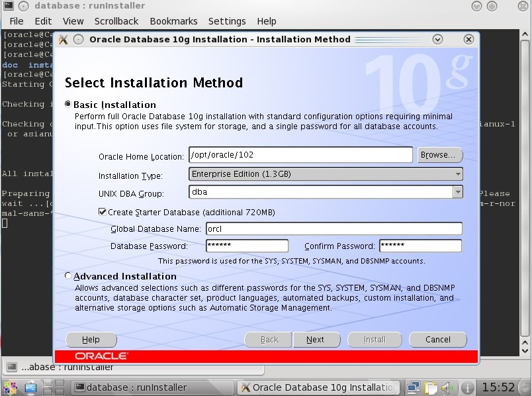Click the Global Database Name field
This screenshot has height=396, width=532.
point(333,228)
